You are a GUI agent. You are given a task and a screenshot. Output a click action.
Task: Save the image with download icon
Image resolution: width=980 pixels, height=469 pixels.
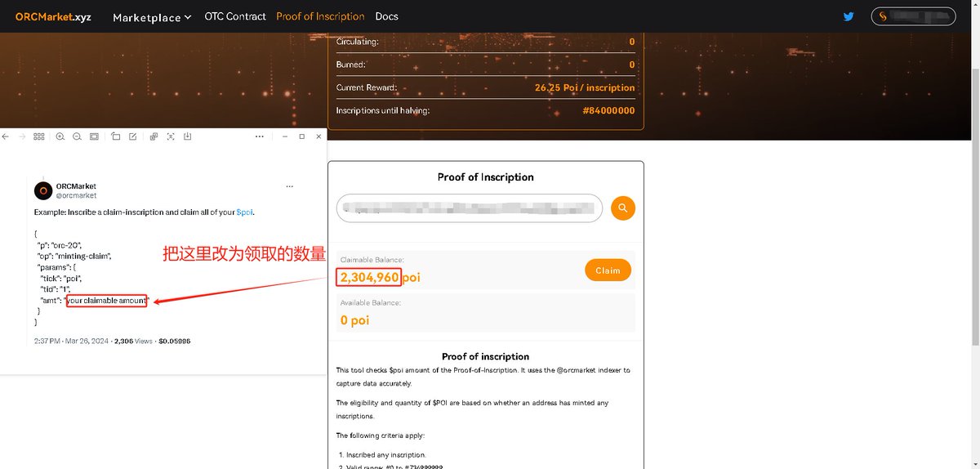click(187, 136)
